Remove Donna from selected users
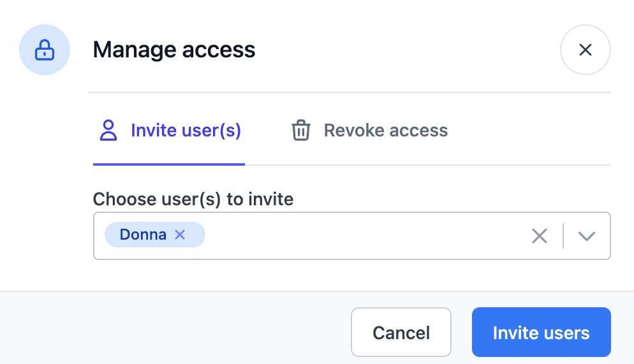This screenshot has width=634, height=364. [180, 235]
